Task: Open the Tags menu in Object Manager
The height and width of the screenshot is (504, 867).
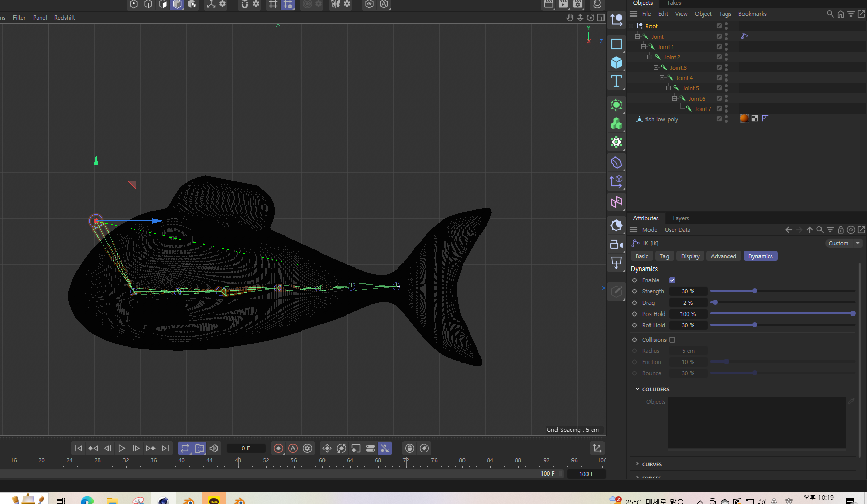Action: (725, 14)
